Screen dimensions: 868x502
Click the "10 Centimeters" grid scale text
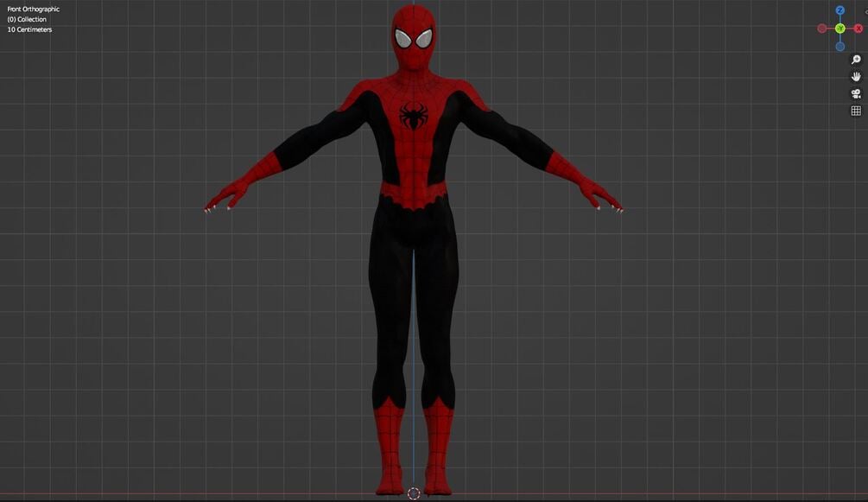(x=29, y=29)
